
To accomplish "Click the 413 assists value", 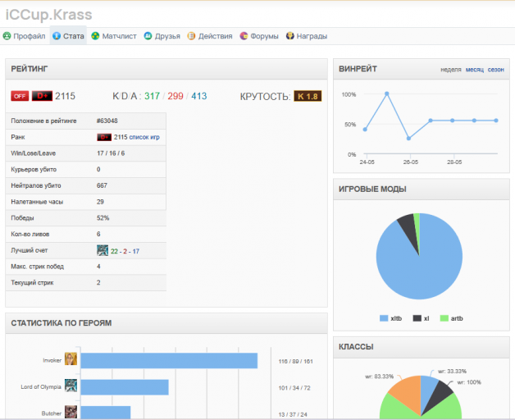I will [x=199, y=96].
